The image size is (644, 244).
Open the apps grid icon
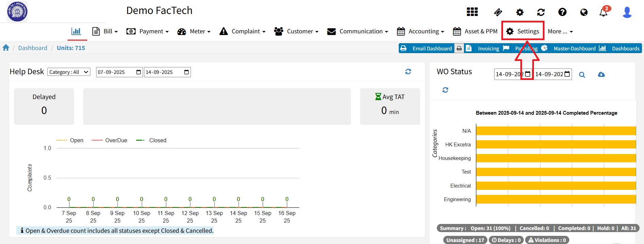[x=472, y=12]
